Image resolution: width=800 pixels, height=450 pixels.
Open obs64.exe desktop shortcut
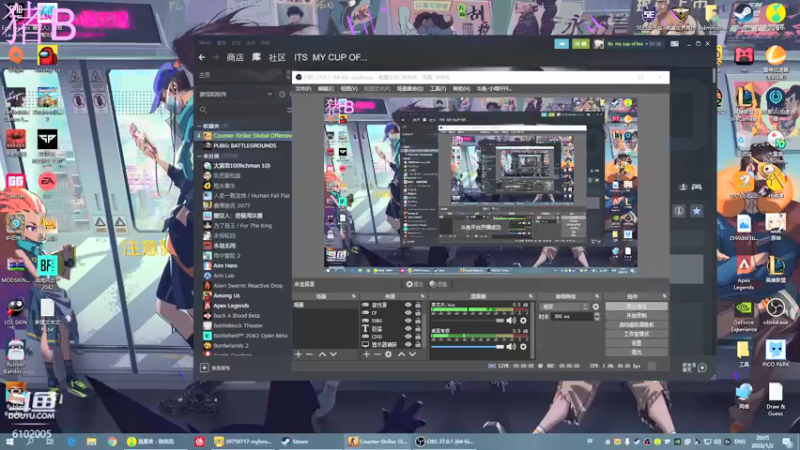pos(776,311)
